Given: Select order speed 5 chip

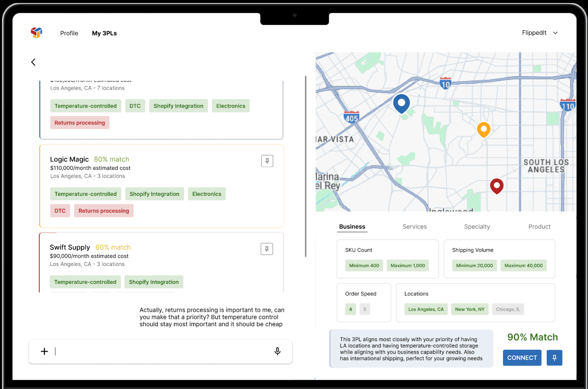Looking at the screenshot, I should [x=365, y=309].
